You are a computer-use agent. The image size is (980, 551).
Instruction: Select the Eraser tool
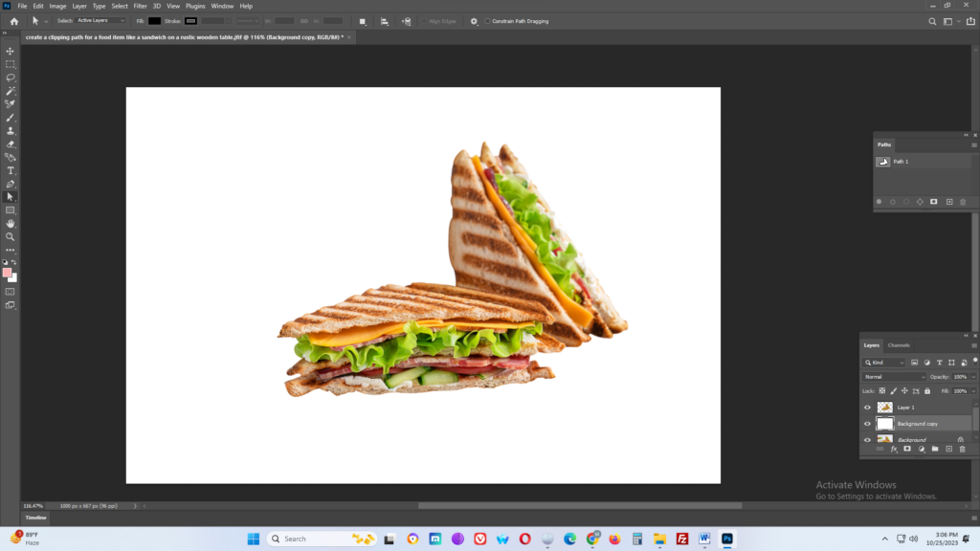point(10,144)
